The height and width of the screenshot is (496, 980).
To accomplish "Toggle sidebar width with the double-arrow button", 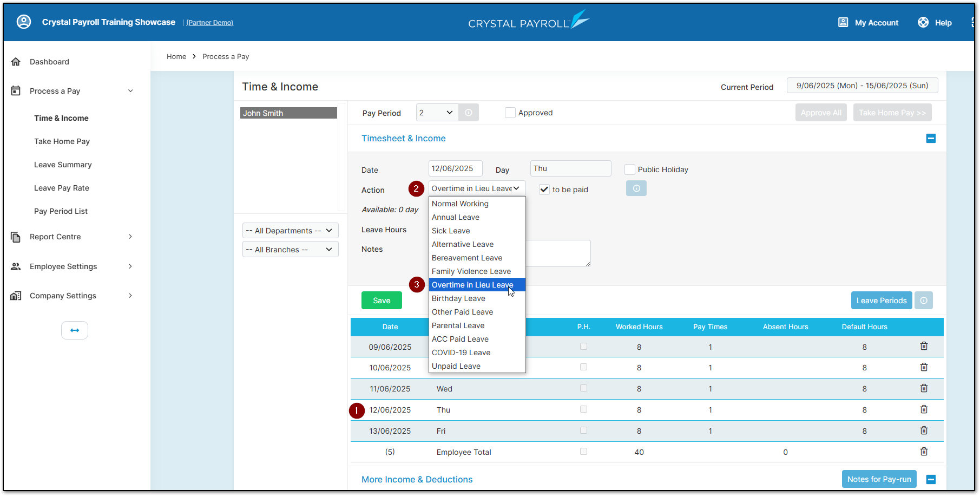I will tap(75, 330).
